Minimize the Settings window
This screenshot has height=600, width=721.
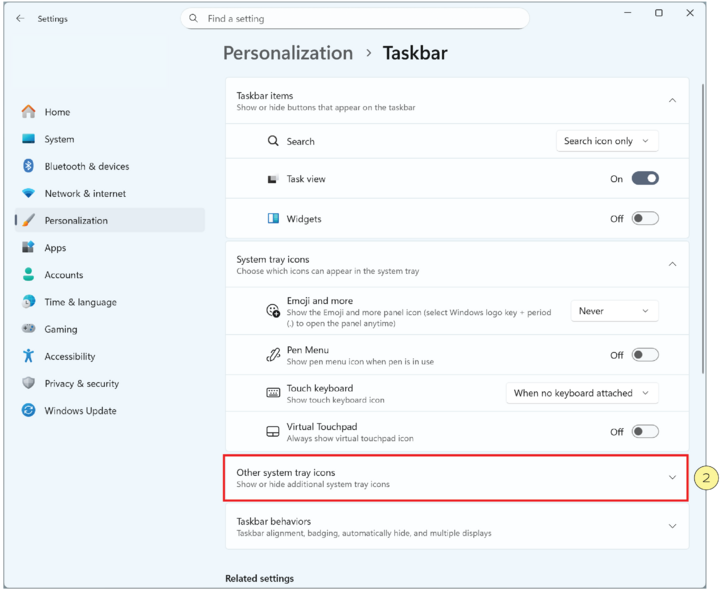point(628,13)
